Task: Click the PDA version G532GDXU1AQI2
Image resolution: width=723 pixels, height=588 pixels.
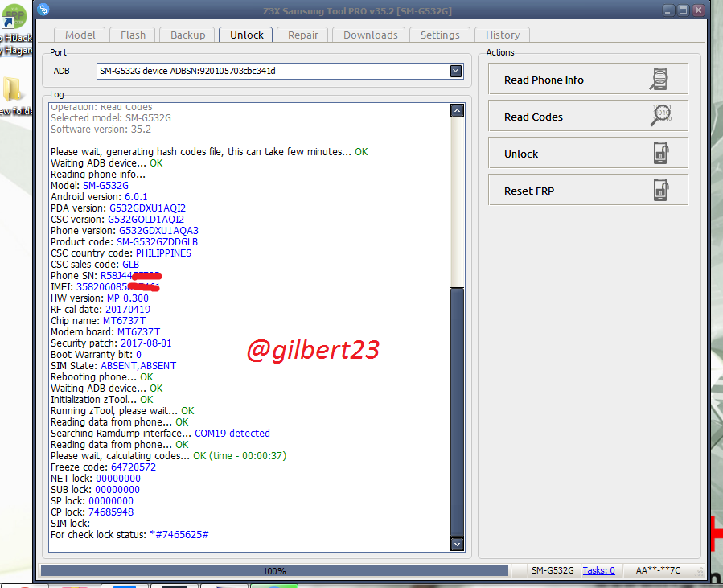Action: (147, 208)
